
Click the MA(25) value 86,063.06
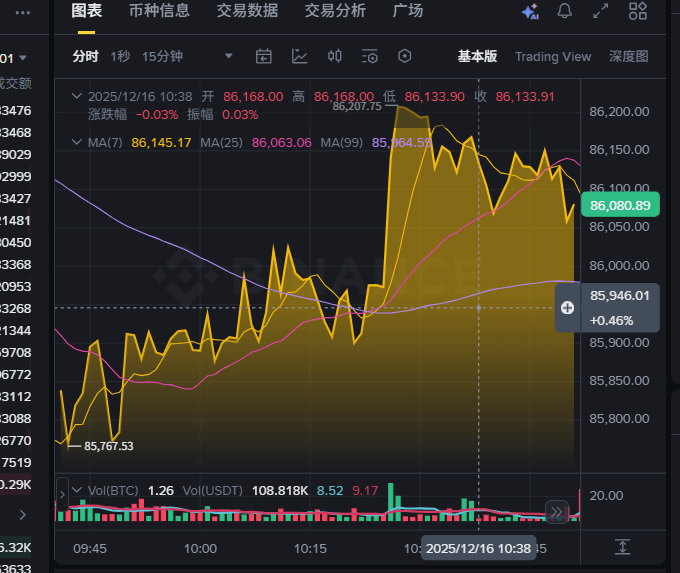coord(281,143)
